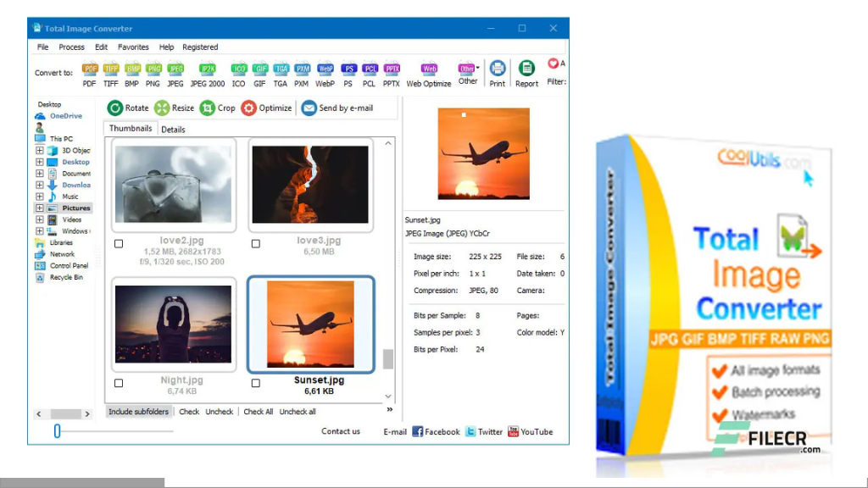The width and height of the screenshot is (868, 488).
Task: Check the Night.jpg checkbox
Action: (119, 383)
